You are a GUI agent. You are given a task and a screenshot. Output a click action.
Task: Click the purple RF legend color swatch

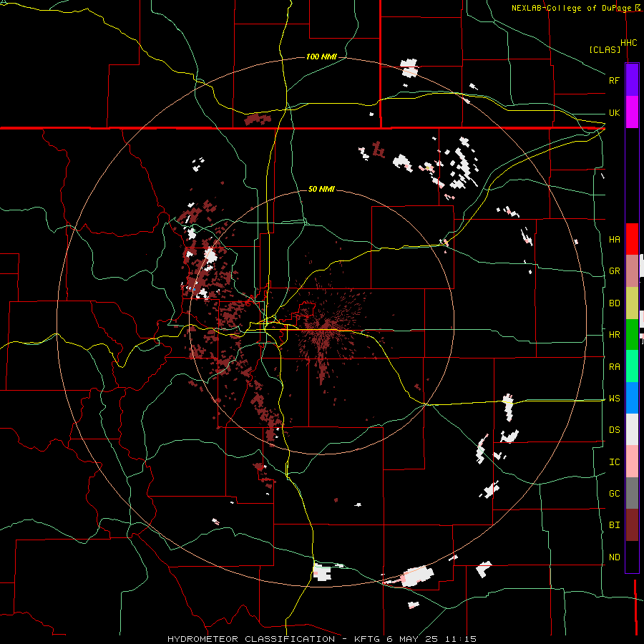[x=632, y=80]
